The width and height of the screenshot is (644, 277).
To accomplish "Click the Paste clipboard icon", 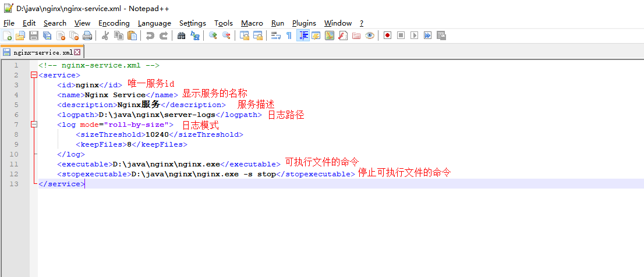I will coord(132,35).
